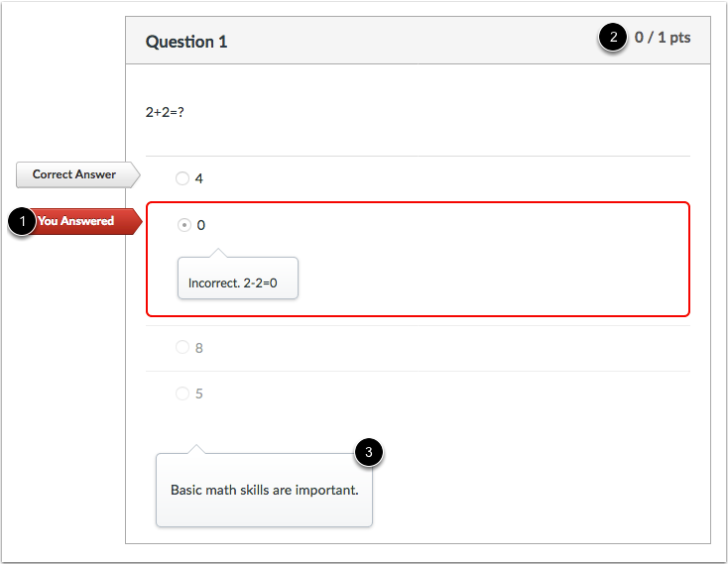
Task: Click the black circle numbered 3
Action: click(369, 452)
